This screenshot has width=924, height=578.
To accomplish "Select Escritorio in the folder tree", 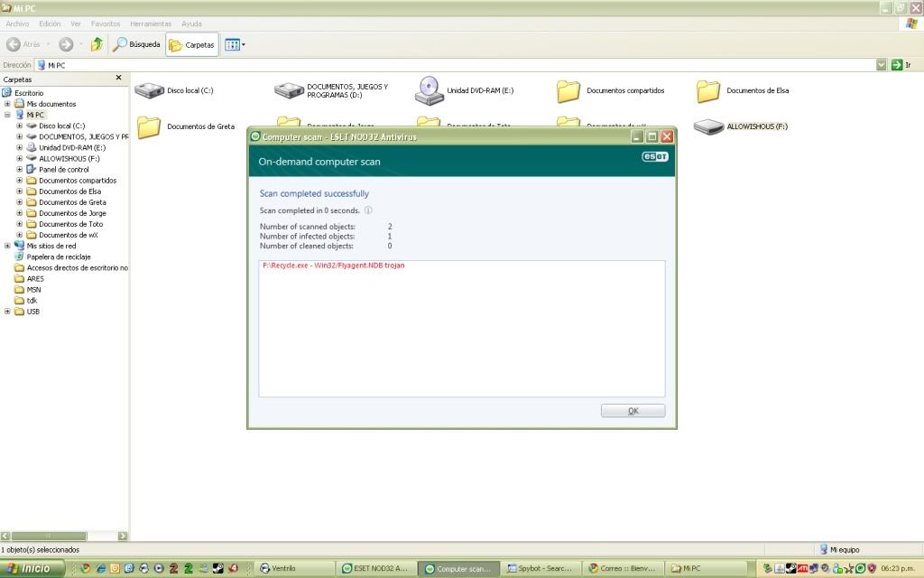I will [29, 93].
